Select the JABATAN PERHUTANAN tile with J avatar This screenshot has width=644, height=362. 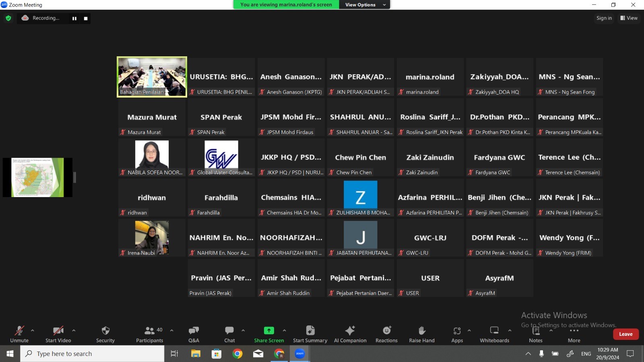(360, 238)
